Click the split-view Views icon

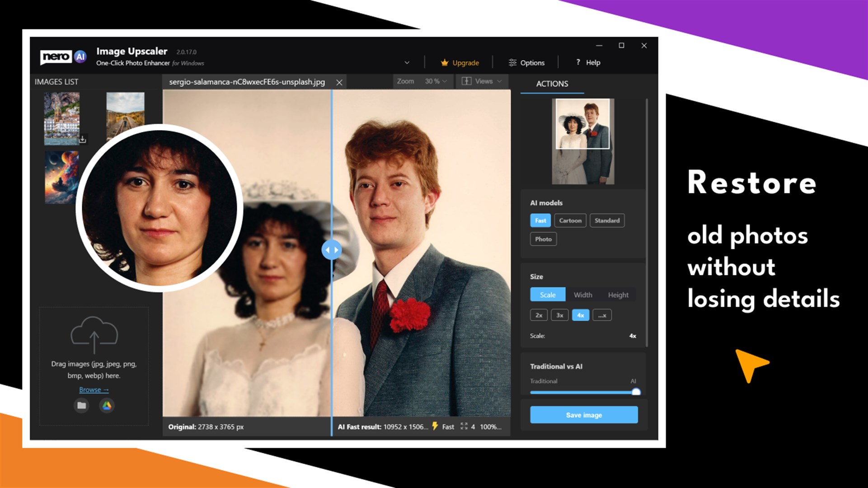[x=466, y=81]
